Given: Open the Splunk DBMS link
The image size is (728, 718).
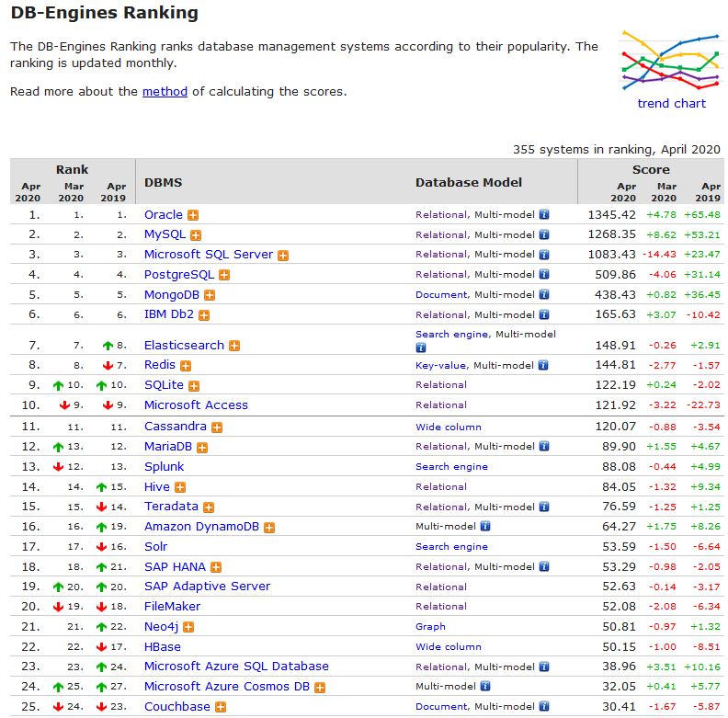Looking at the screenshot, I should [x=164, y=467].
